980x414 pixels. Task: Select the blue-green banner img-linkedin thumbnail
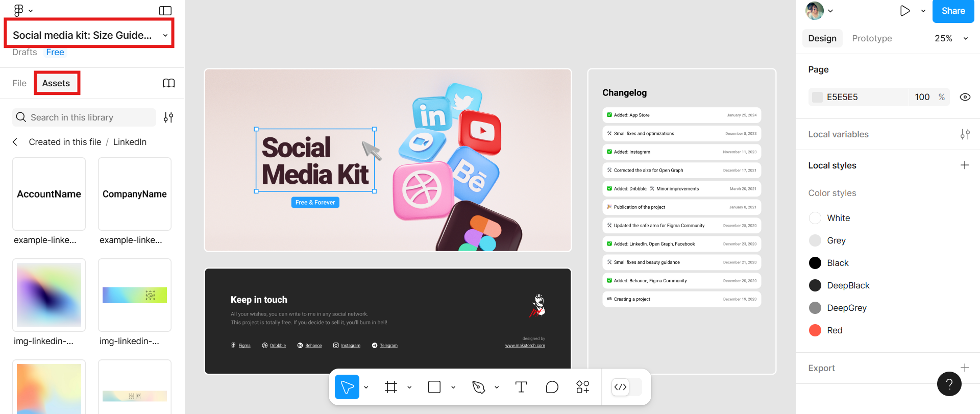point(135,295)
